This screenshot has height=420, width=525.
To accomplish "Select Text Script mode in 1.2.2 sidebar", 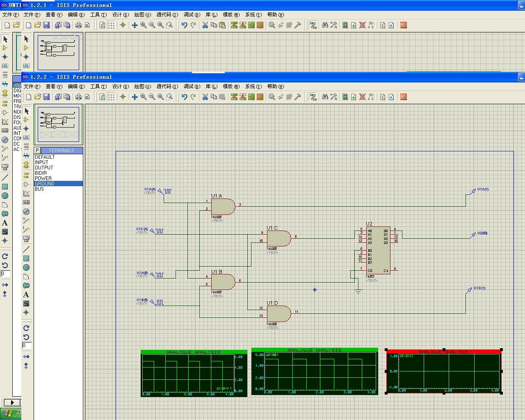I will tap(26, 147).
